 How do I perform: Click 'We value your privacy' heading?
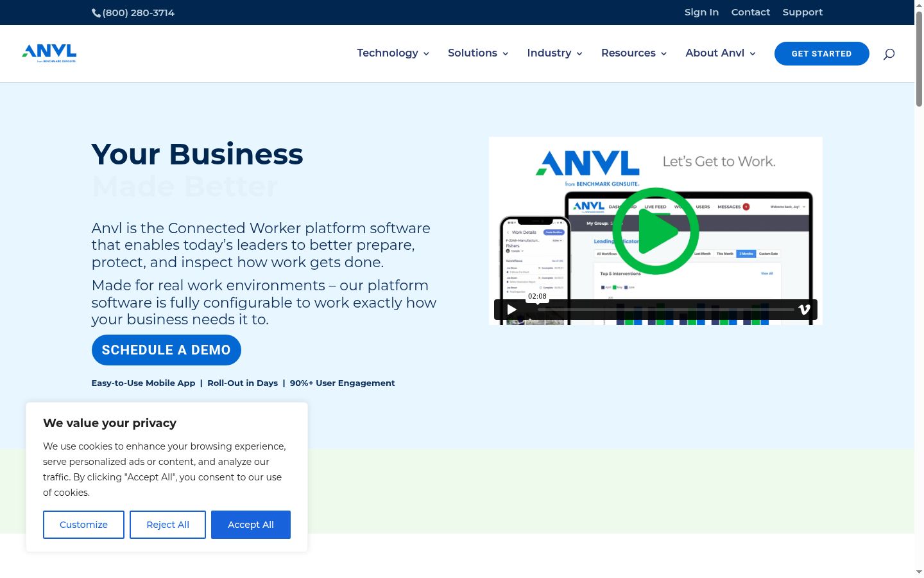tap(110, 423)
